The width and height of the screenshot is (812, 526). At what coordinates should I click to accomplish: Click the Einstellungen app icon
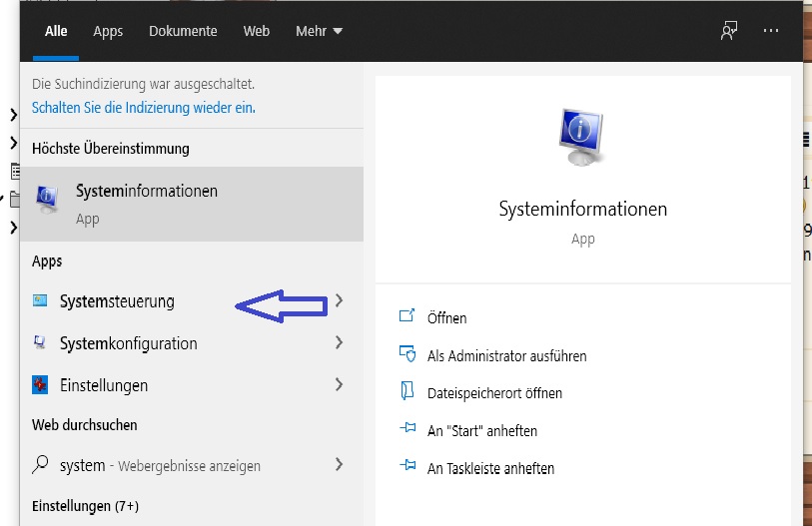point(40,384)
